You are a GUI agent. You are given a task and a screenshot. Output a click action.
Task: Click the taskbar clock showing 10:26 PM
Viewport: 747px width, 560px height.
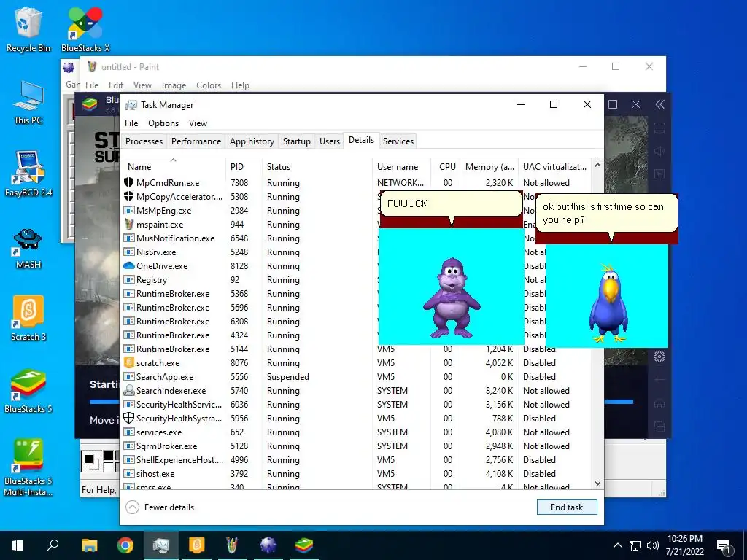(684, 545)
